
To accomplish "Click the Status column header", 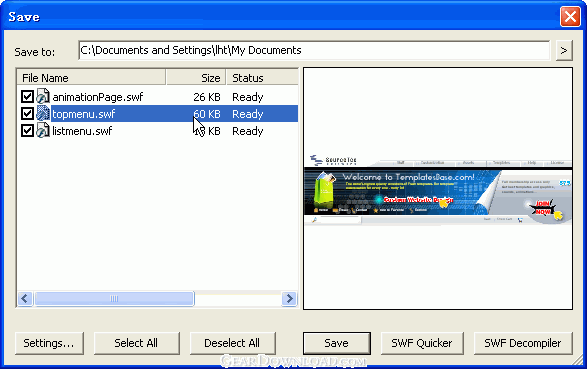I will pos(262,77).
